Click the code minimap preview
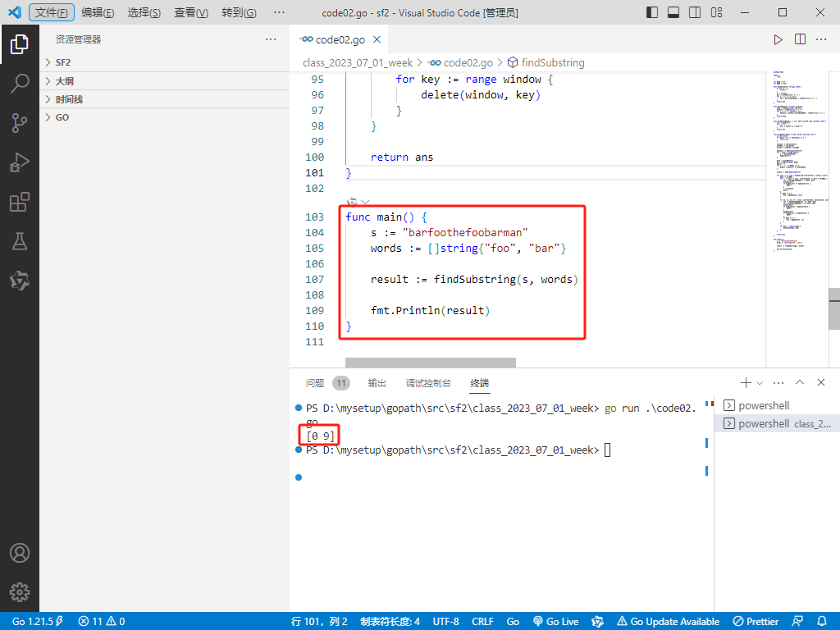 point(800,161)
